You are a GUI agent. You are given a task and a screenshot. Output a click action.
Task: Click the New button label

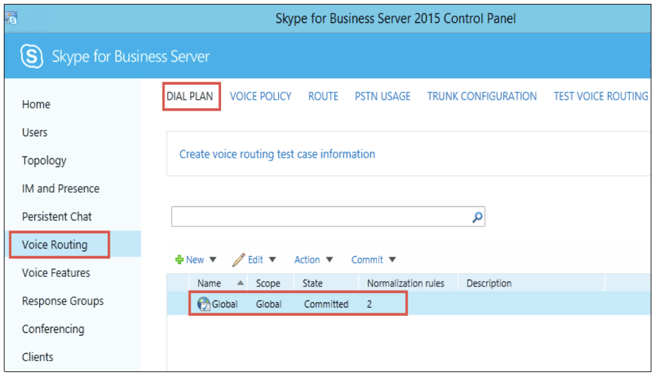coord(195,260)
